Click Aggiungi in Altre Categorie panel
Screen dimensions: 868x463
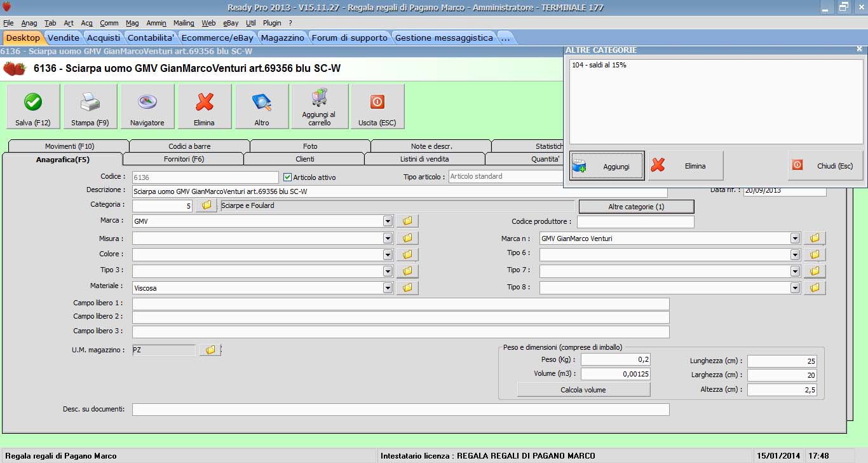point(607,166)
